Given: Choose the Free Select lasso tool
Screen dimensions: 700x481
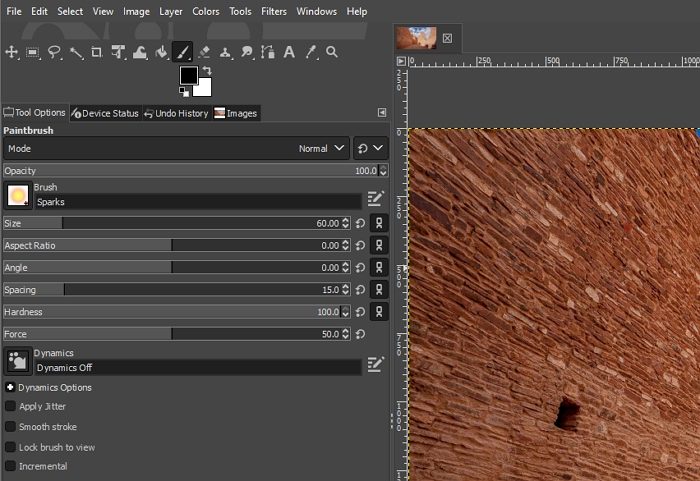Looking at the screenshot, I should 54,52.
